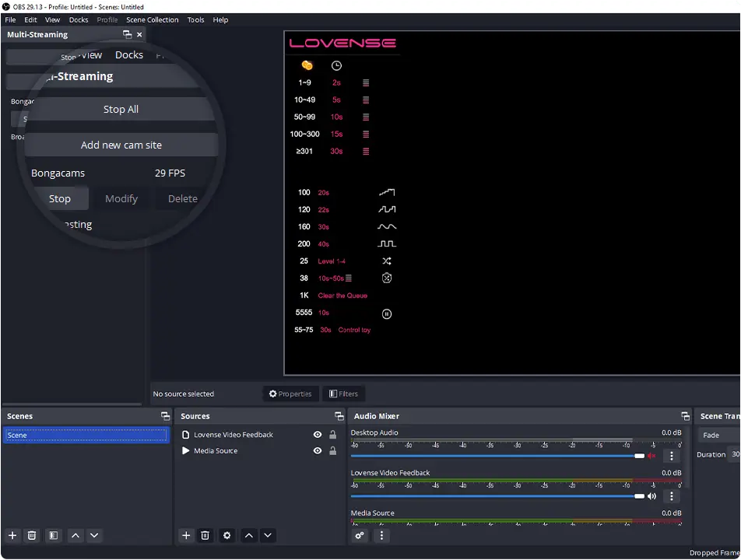Image resolution: width=741 pixels, height=560 pixels.
Task: Remove the selected source
Action: [x=205, y=535]
